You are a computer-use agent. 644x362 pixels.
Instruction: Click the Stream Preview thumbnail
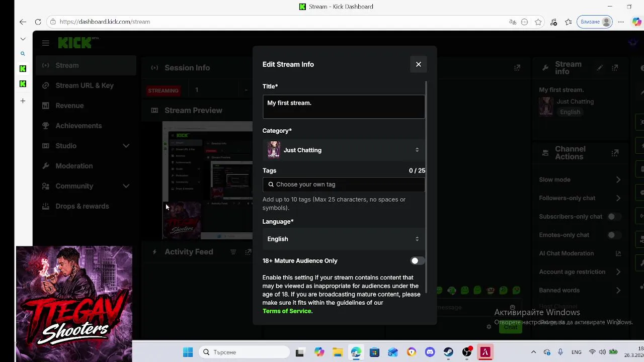207,180
